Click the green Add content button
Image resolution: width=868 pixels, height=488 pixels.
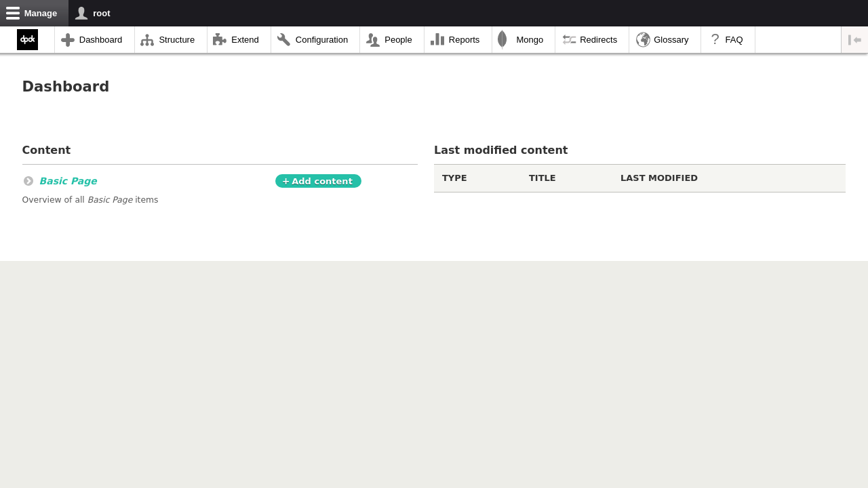point(318,181)
